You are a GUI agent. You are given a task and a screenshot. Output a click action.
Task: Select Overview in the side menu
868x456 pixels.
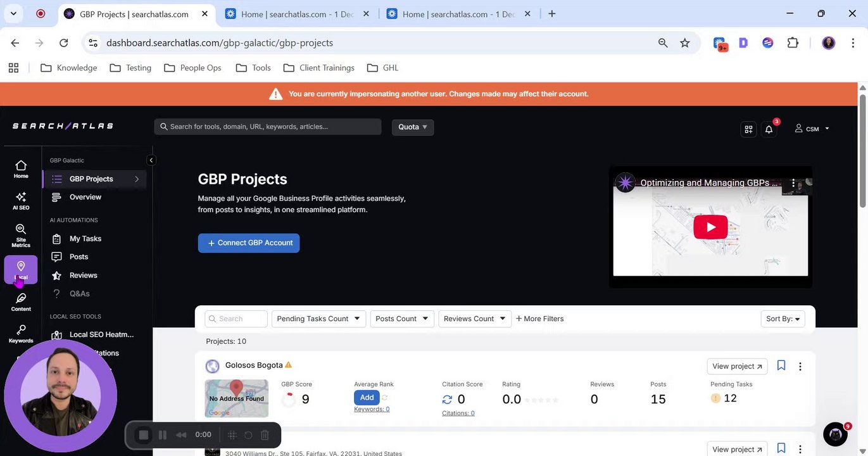pyautogui.click(x=85, y=197)
